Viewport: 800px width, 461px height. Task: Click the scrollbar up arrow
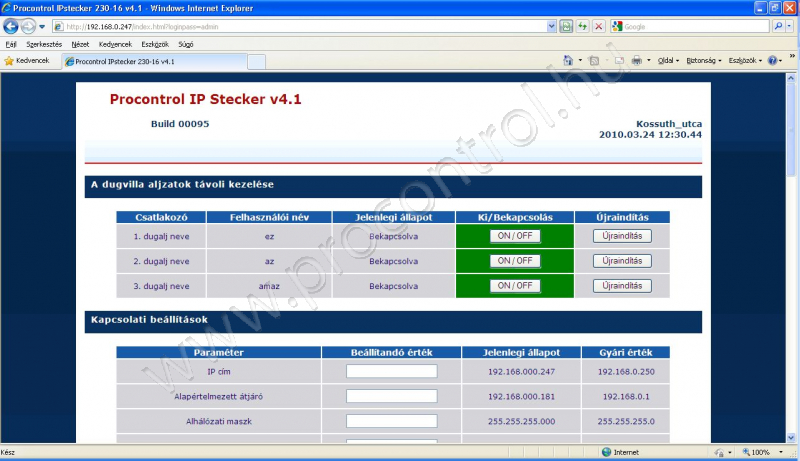(x=791, y=78)
